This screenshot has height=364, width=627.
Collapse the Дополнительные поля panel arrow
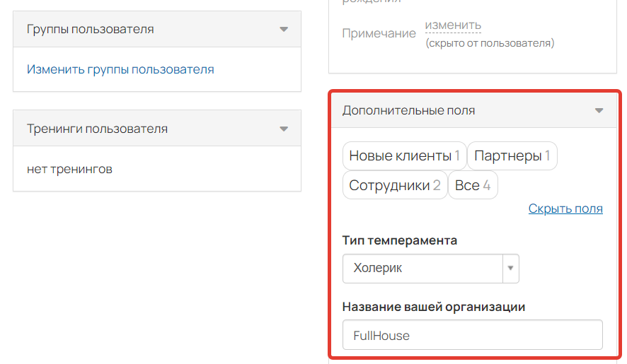tap(599, 110)
